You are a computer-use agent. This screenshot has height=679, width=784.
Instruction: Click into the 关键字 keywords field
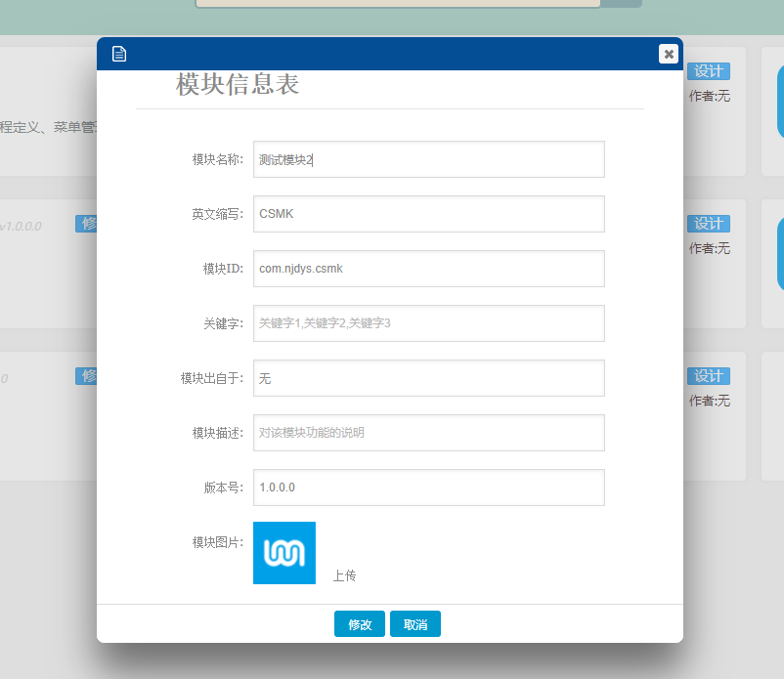428,323
